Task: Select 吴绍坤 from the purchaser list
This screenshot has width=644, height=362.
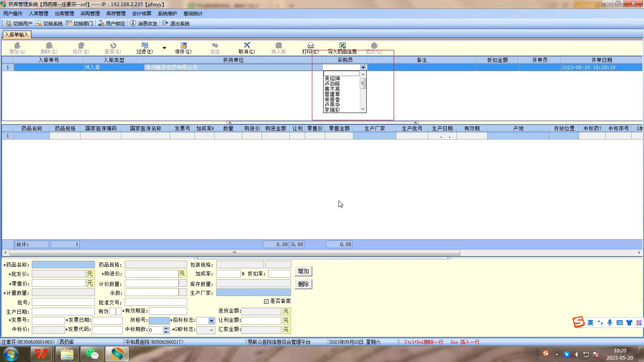Action: point(332,78)
